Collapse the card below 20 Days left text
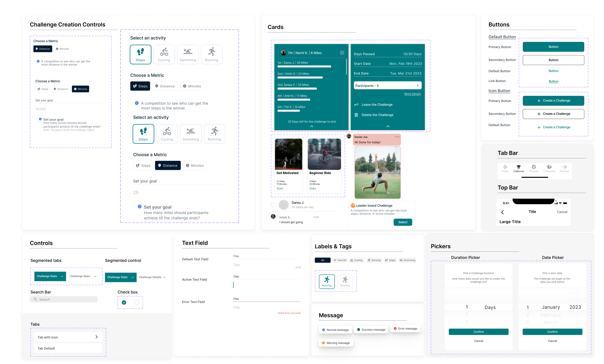 (312, 126)
